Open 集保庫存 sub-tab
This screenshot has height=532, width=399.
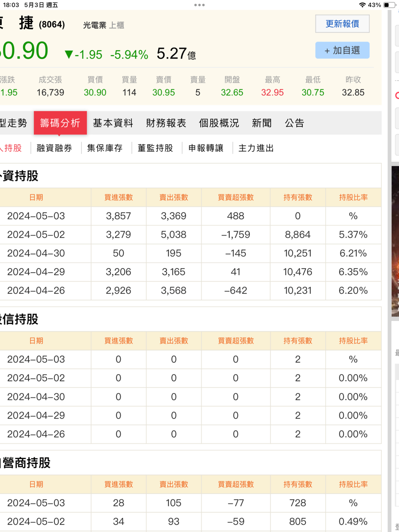click(105, 148)
